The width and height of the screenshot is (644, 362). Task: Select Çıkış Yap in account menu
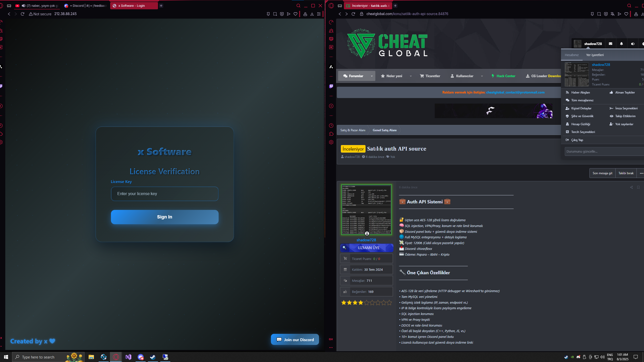click(x=577, y=140)
